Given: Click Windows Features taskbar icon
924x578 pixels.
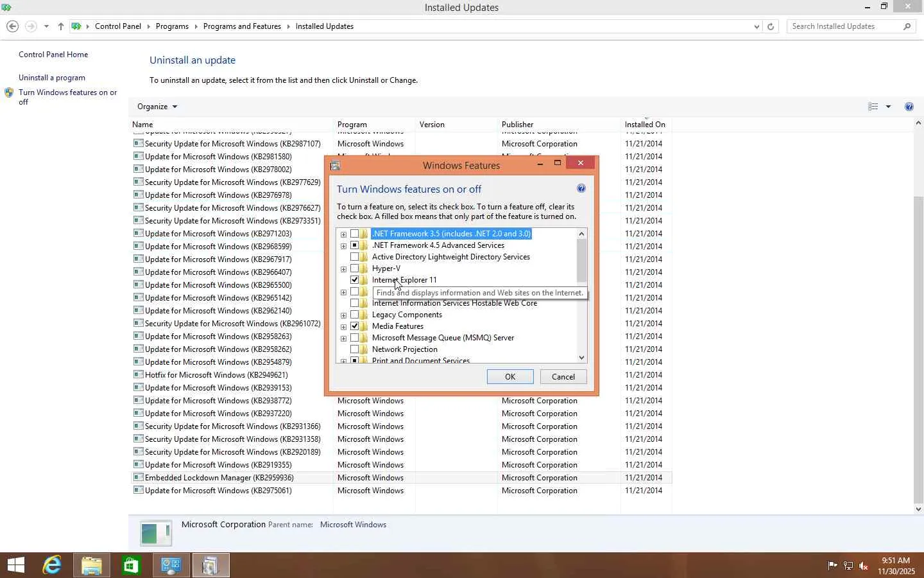Looking at the screenshot, I should (x=210, y=565).
